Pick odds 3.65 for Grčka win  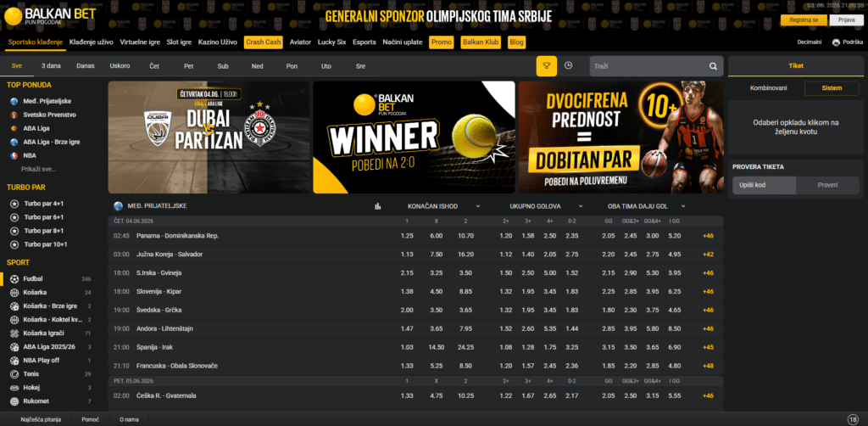[465, 311]
